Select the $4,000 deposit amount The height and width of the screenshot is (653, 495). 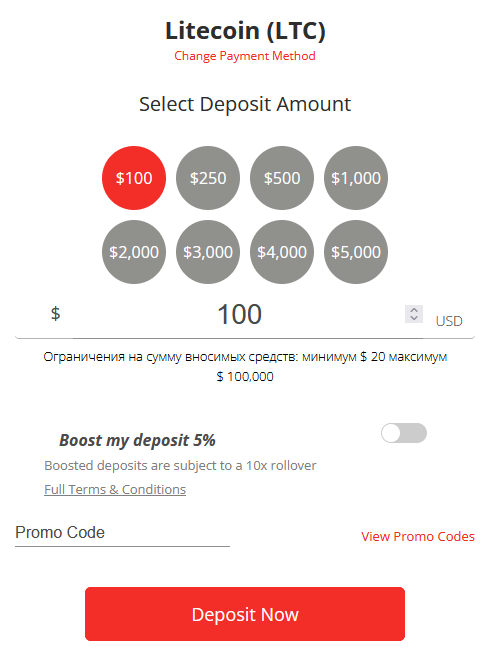282,252
